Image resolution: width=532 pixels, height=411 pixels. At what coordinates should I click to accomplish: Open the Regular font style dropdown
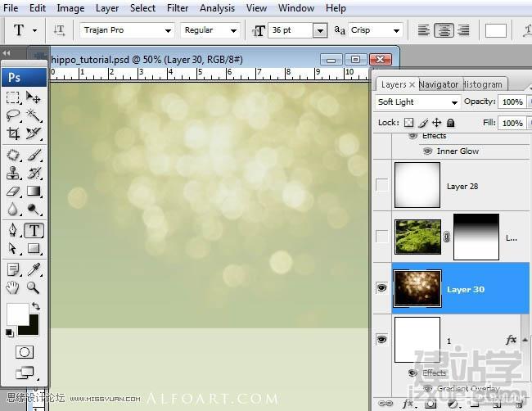tap(233, 30)
